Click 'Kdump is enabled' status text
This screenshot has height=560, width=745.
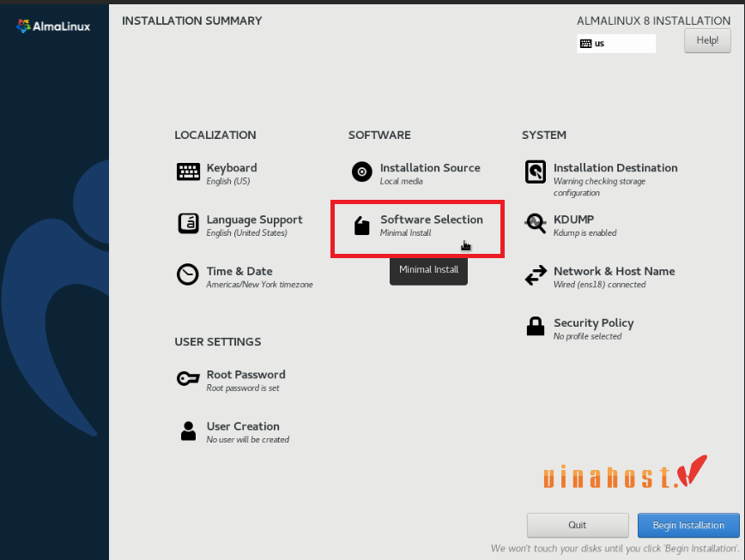(x=584, y=233)
